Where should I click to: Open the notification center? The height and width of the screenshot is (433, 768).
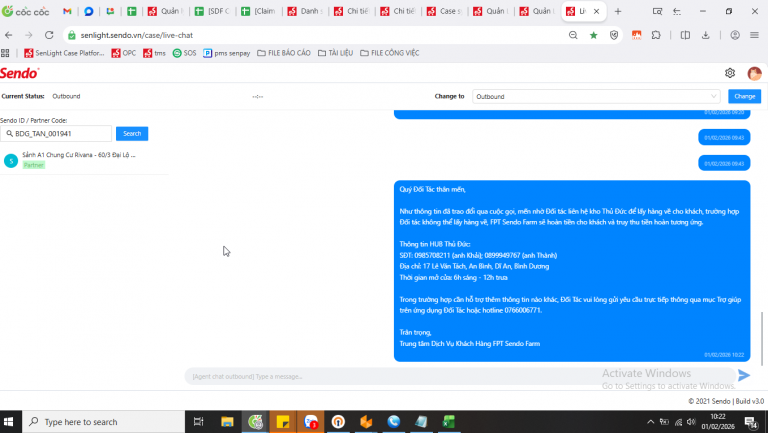click(x=751, y=422)
